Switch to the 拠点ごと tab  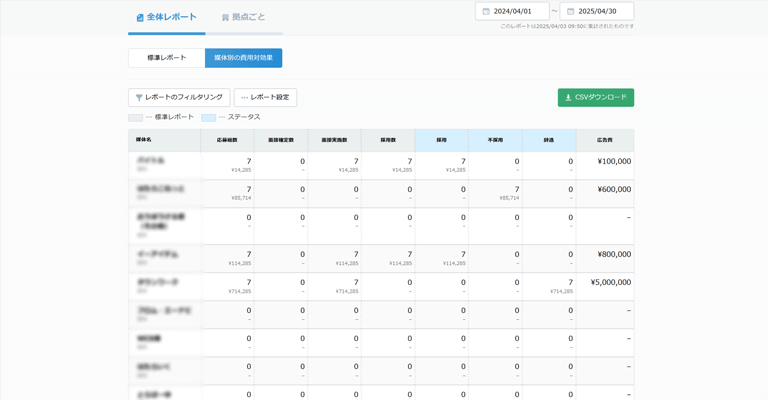pyautogui.click(x=243, y=17)
